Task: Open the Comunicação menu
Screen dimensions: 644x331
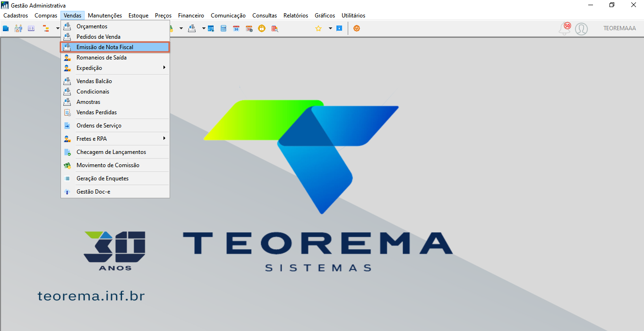Action: click(228, 16)
